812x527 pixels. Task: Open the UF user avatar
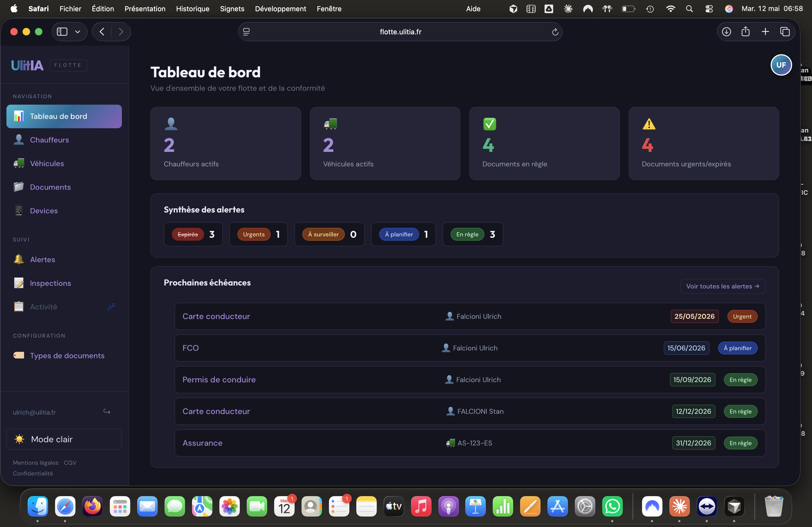[781, 65]
